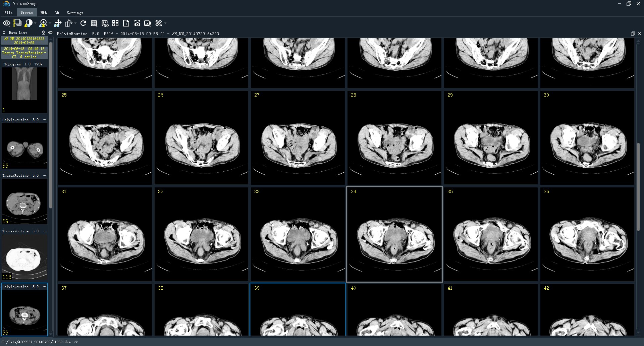Click the linked series layout icon
Image resolution: width=644 pixels, height=346 pixels.
105,23
